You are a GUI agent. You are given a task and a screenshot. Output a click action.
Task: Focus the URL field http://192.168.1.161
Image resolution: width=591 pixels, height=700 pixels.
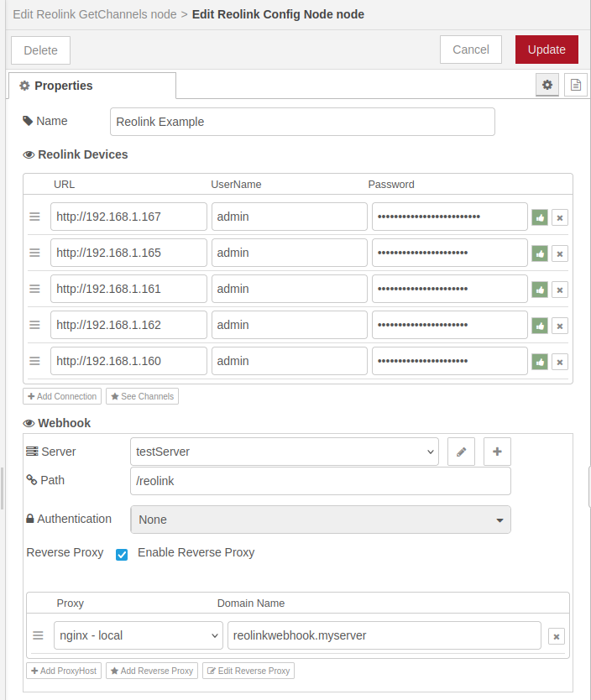pos(128,289)
